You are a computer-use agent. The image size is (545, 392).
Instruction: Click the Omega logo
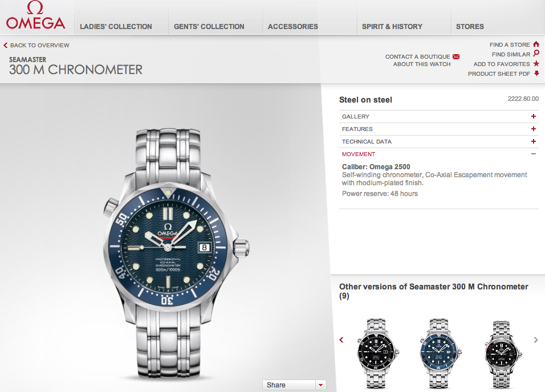[35, 15]
